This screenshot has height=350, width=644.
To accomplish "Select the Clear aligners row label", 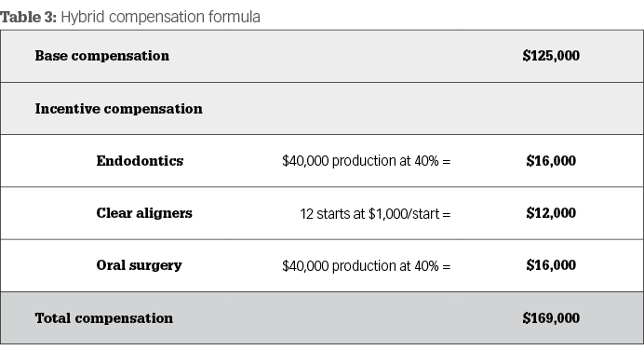I will pos(144,213).
